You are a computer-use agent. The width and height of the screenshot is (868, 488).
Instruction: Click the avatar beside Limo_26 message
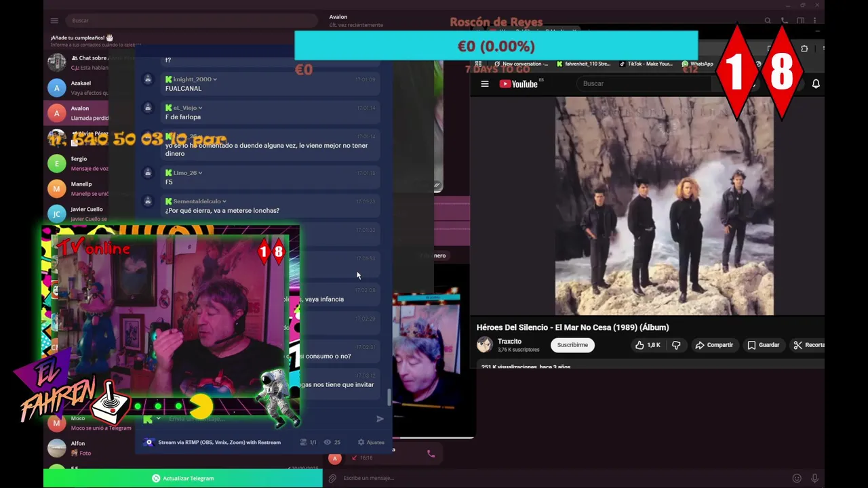click(x=148, y=174)
